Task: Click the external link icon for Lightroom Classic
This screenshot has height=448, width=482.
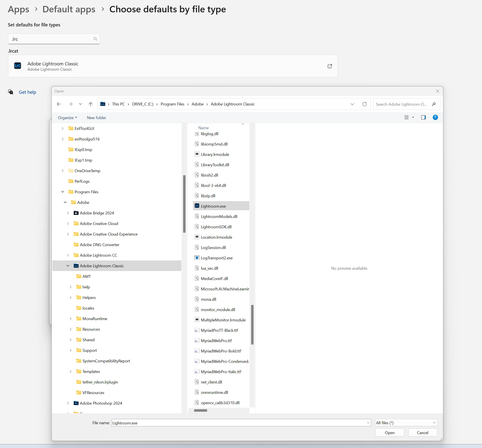Action: 329,66
